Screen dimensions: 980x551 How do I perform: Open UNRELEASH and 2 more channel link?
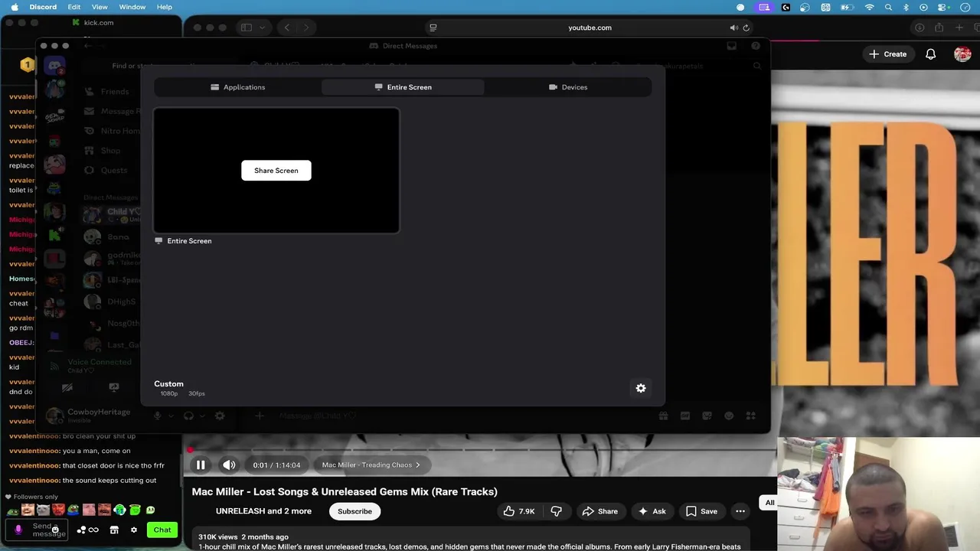(263, 511)
